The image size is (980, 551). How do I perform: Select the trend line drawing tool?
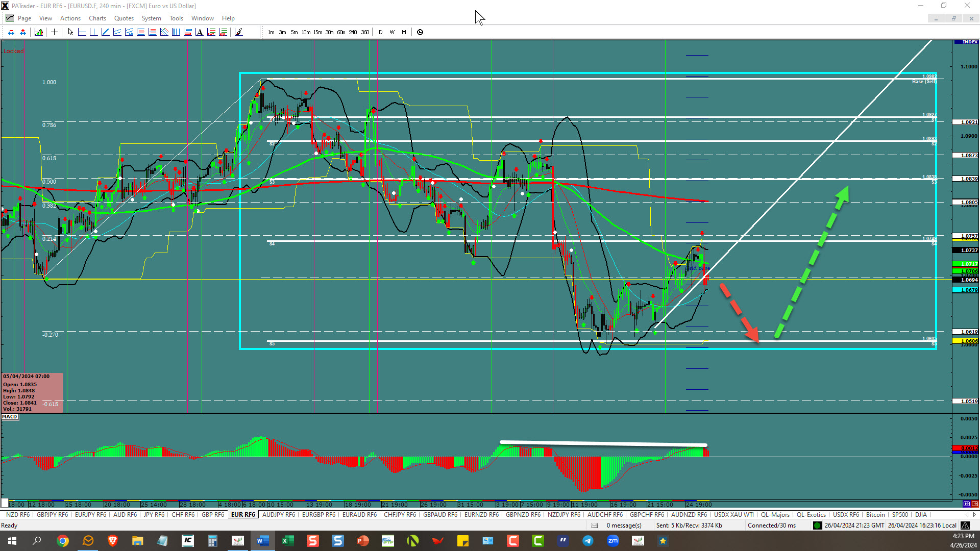pos(105,32)
